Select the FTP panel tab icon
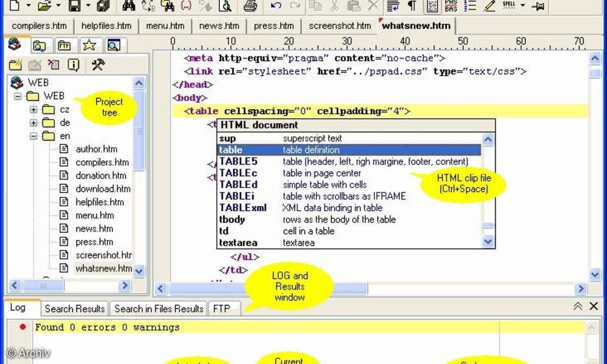Image resolution: width=607 pixels, height=364 pixels. pyautogui.click(x=64, y=46)
